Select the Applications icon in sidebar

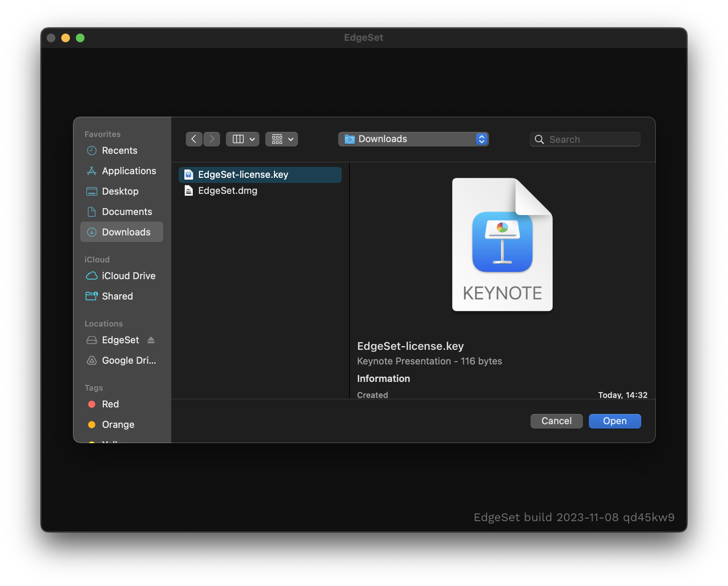tap(91, 171)
